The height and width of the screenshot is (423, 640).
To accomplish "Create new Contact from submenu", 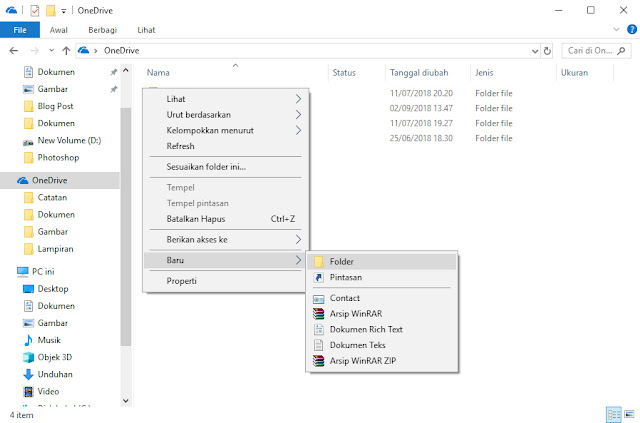I will click(x=382, y=298).
